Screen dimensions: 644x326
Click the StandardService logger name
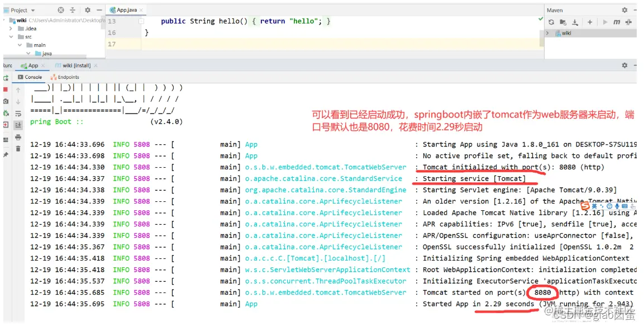pyautogui.click(x=323, y=179)
